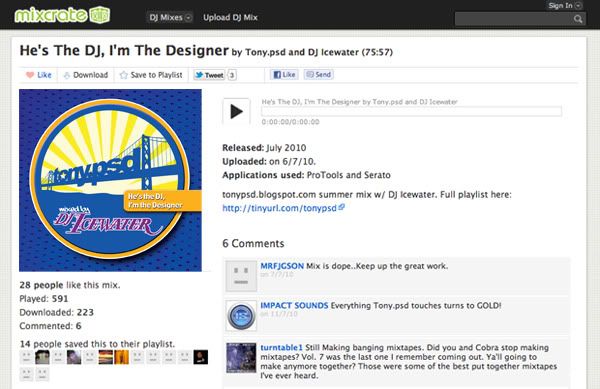Click the orange avatar in playlist savers

pos(122,357)
